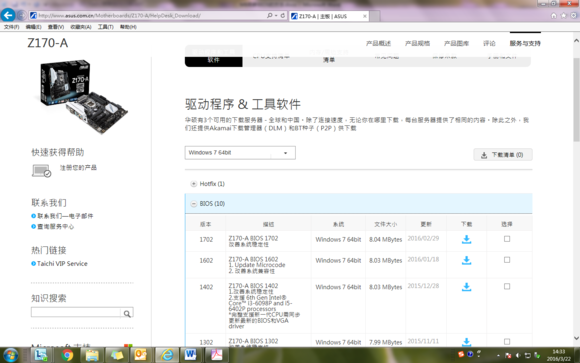Download BIOS 1602 via download icon

[466, 261]
